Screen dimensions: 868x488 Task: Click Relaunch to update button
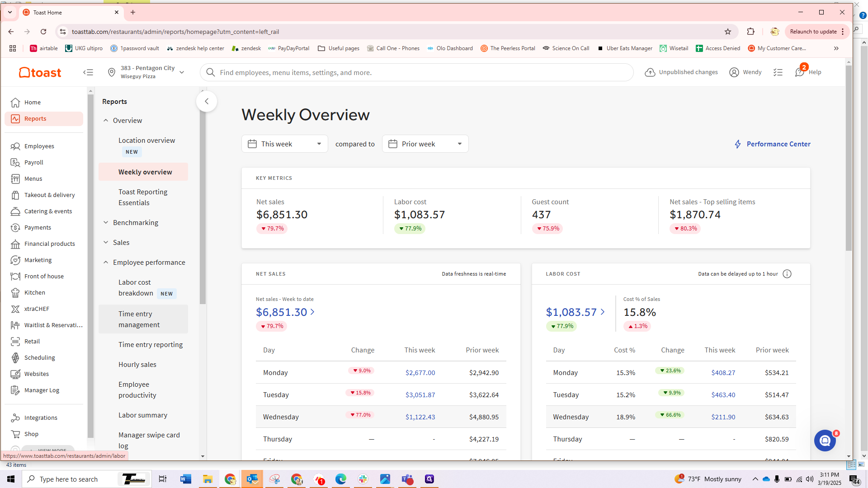tap(817, 32)
